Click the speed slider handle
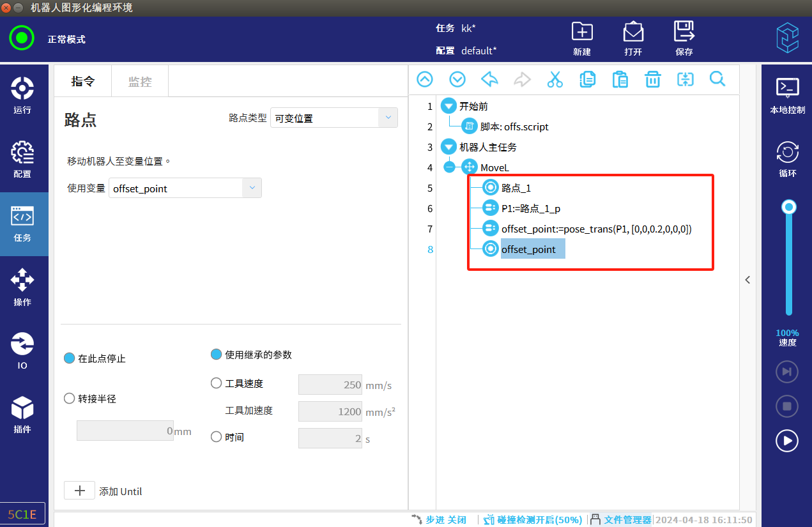This screenshot has width=812, height=527. click(789, 207)
